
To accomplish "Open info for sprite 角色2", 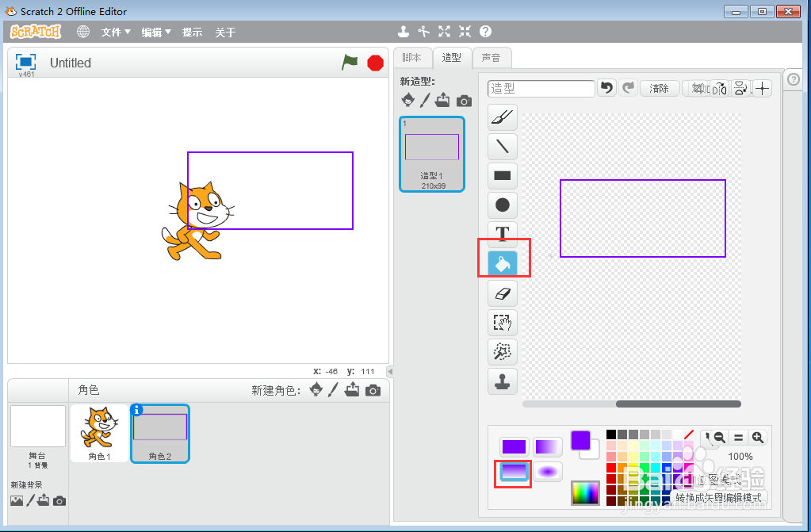I will pos(136,409).
